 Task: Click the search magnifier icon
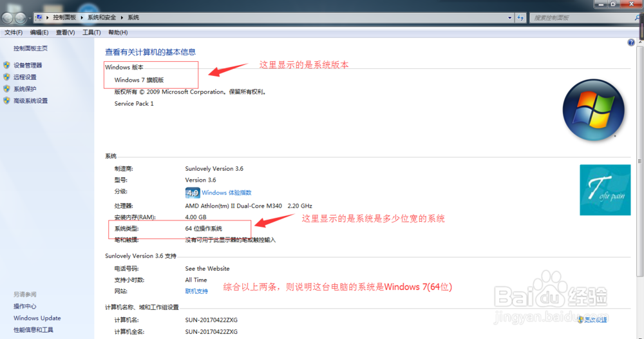[637, 17]
